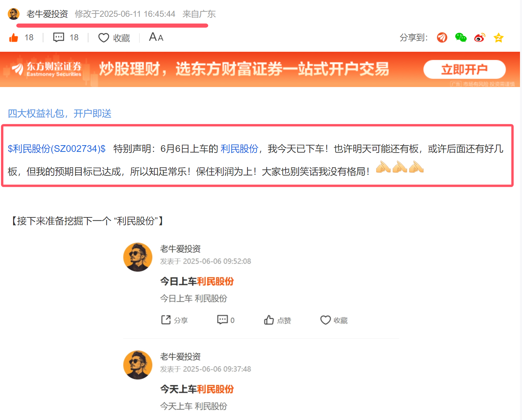Image resolution: width=522 pixels, height=420 pixels.
Task: Share to QZone yellow star icon
Action: click(498, 37)
